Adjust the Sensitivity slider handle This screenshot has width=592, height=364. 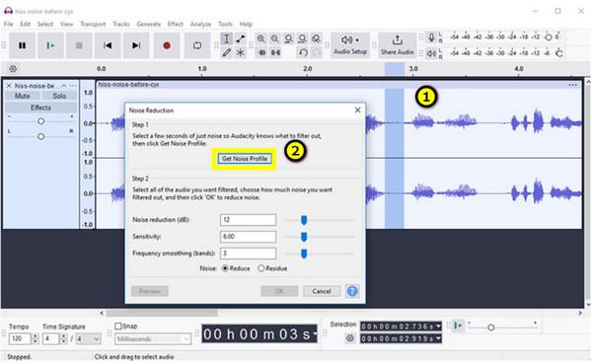(304, 237)
